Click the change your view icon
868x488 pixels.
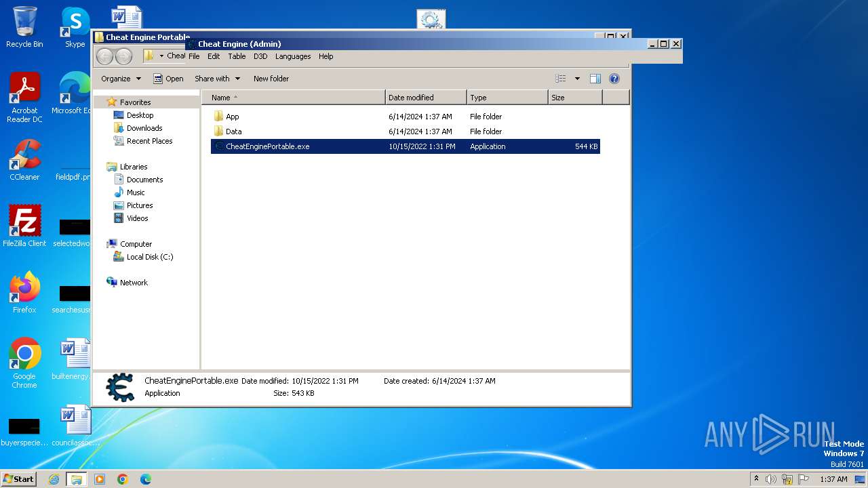(561, 79)
